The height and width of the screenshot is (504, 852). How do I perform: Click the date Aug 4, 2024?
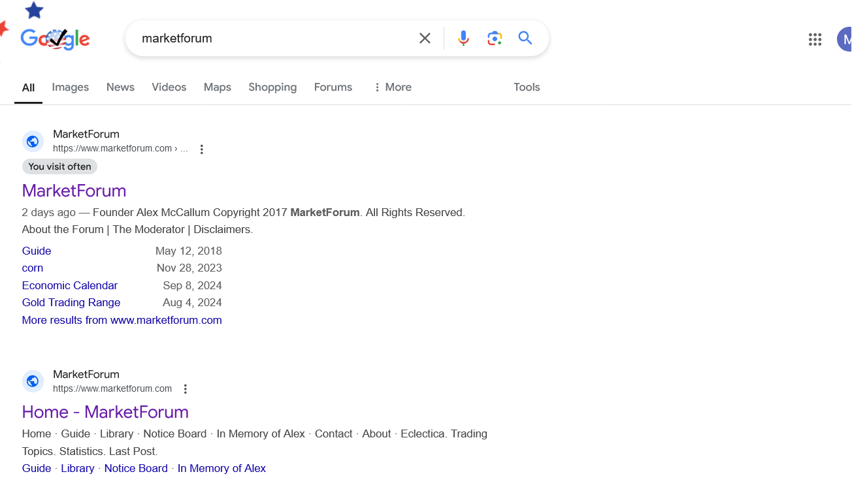click(193, 302)
